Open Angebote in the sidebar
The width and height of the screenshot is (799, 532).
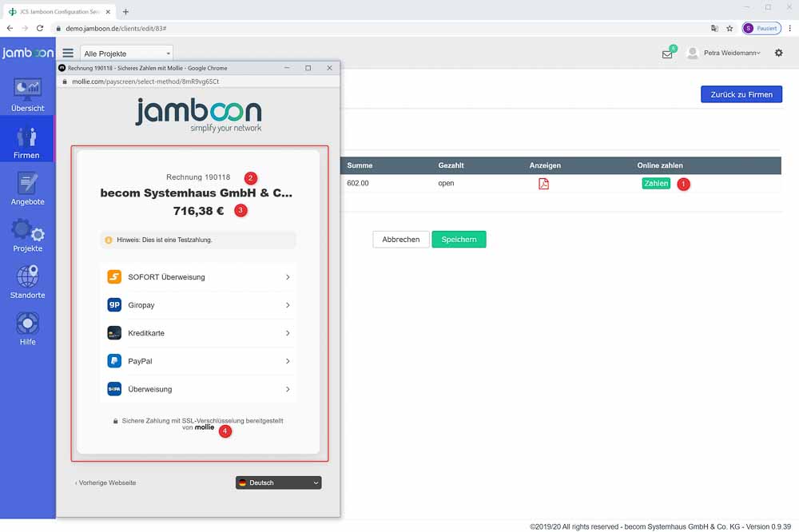coord(27,189)
